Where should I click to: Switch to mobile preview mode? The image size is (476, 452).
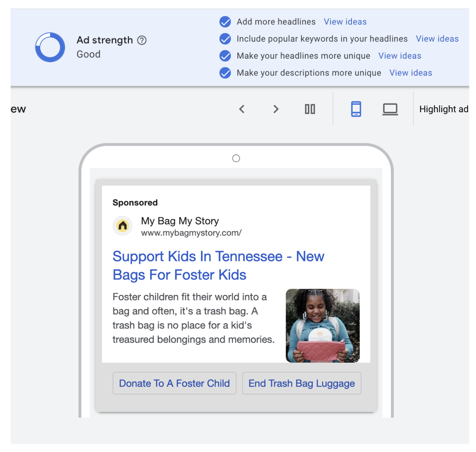356,109
